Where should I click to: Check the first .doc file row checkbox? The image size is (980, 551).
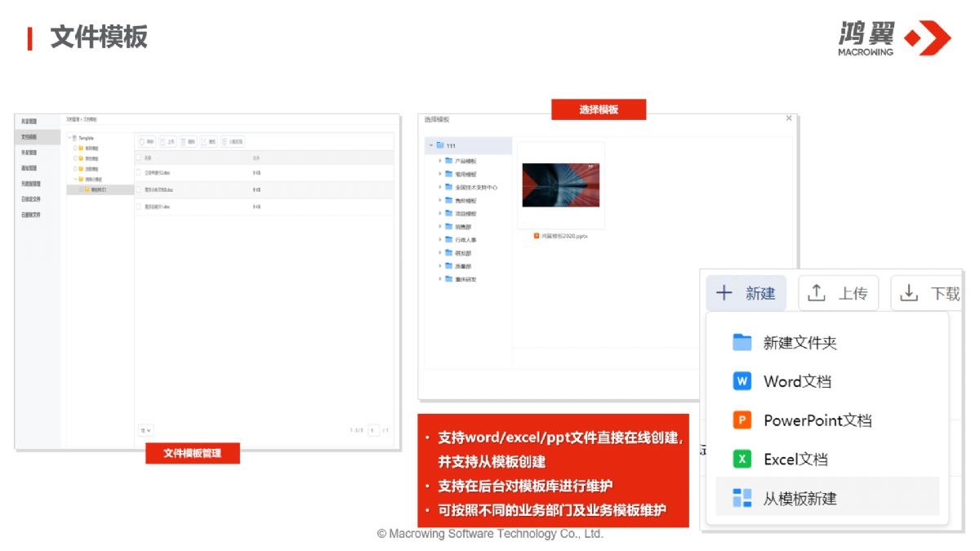(139, 173)
